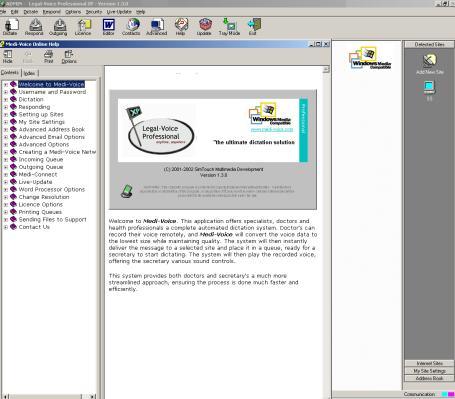Click the help content scrollbar up arrow
The image size is (455, 399).
click(x=326, y=69)
